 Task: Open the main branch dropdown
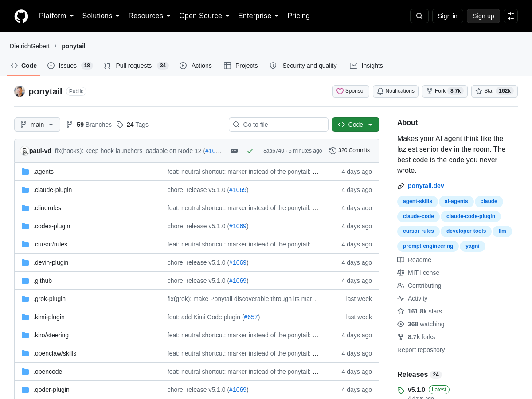point(37,125)
